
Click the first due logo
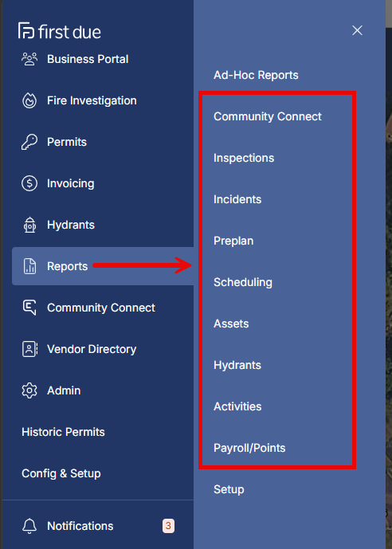(60, 31)
